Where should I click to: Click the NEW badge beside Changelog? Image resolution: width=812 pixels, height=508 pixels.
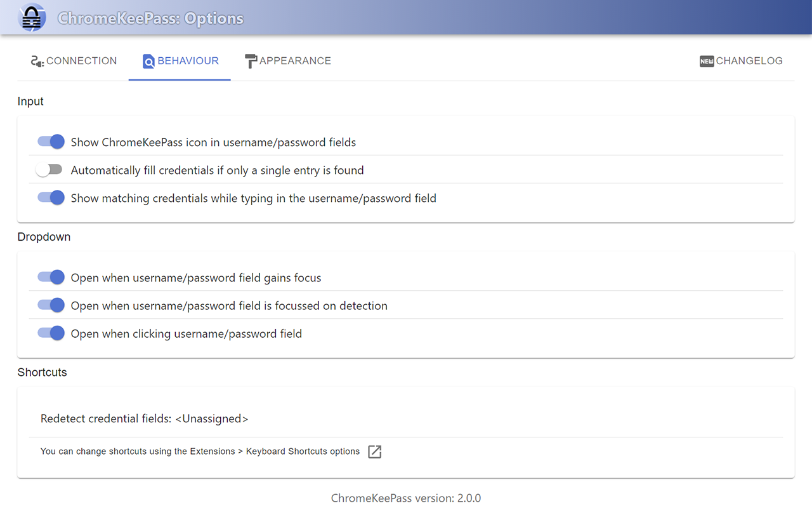(705, 61)
